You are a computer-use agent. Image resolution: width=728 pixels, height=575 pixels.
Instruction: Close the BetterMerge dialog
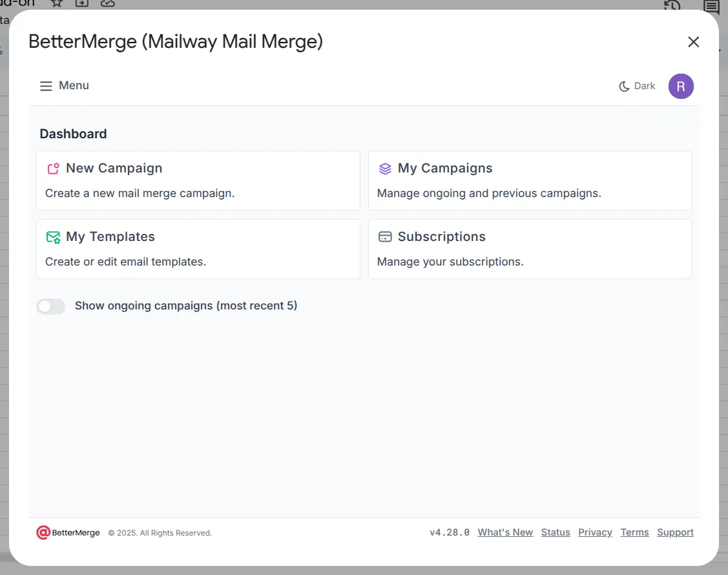pyautogui.click(x=693, y=41)
